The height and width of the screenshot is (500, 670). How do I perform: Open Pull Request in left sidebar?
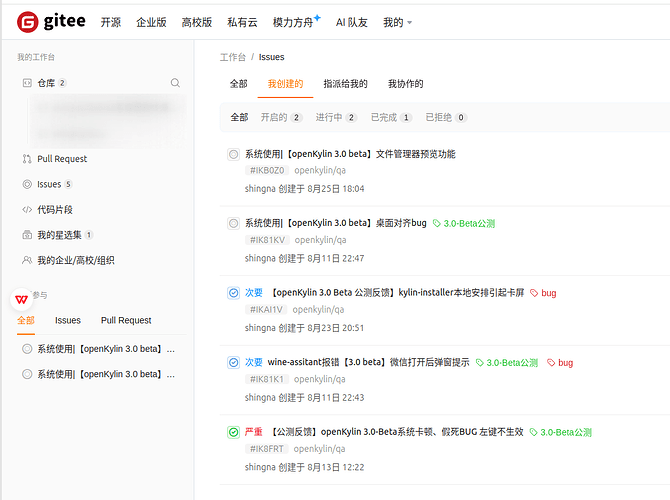point(62,159)
